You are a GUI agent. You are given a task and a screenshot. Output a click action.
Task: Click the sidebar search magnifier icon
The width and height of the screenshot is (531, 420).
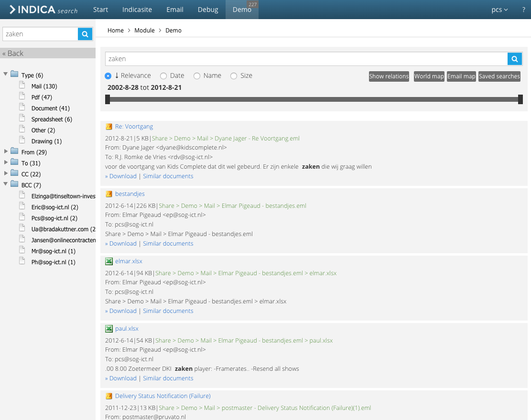coord(85,34)
